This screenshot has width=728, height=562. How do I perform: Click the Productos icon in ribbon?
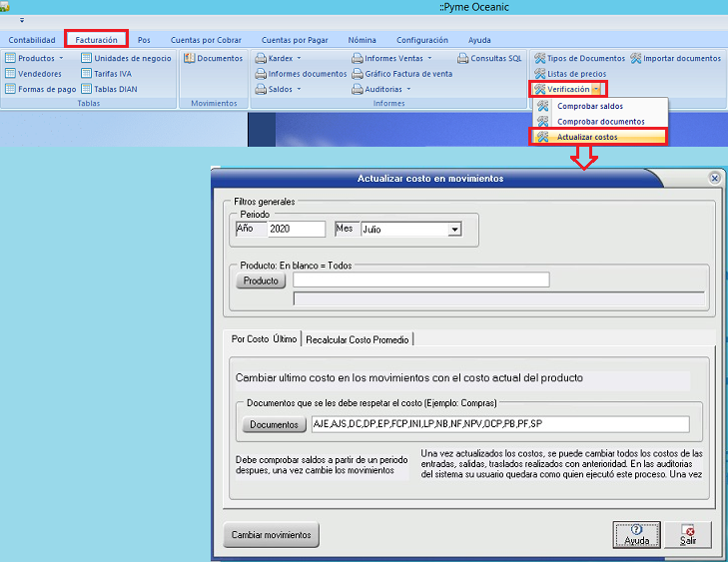point(11,59)
